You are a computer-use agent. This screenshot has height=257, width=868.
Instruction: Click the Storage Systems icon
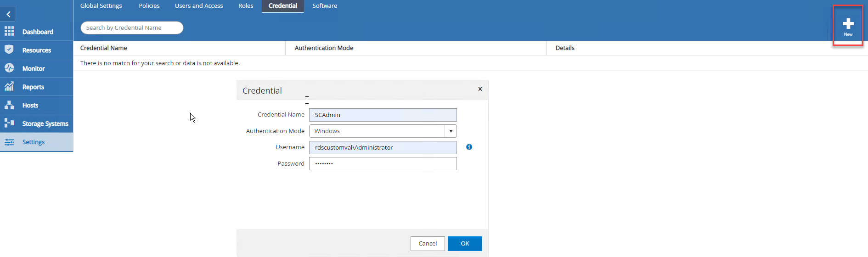tap(9, 123)
